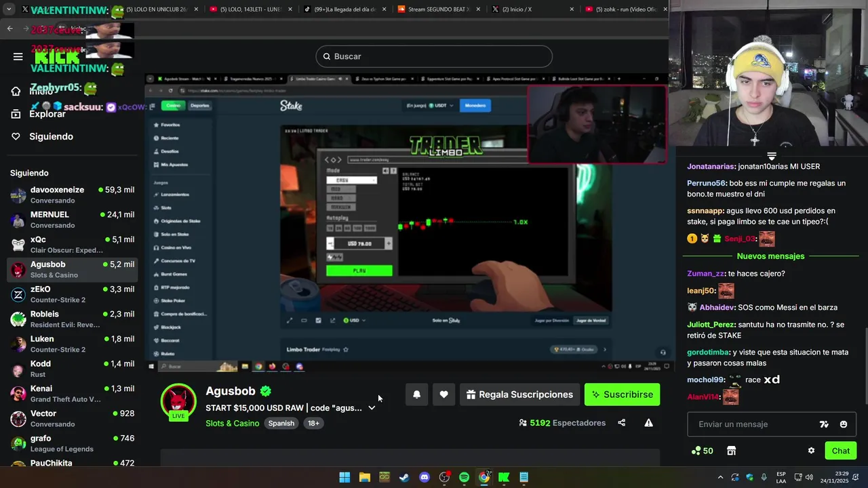
Task: Toggle the follow heart for Agusbob
Action: 443,394
